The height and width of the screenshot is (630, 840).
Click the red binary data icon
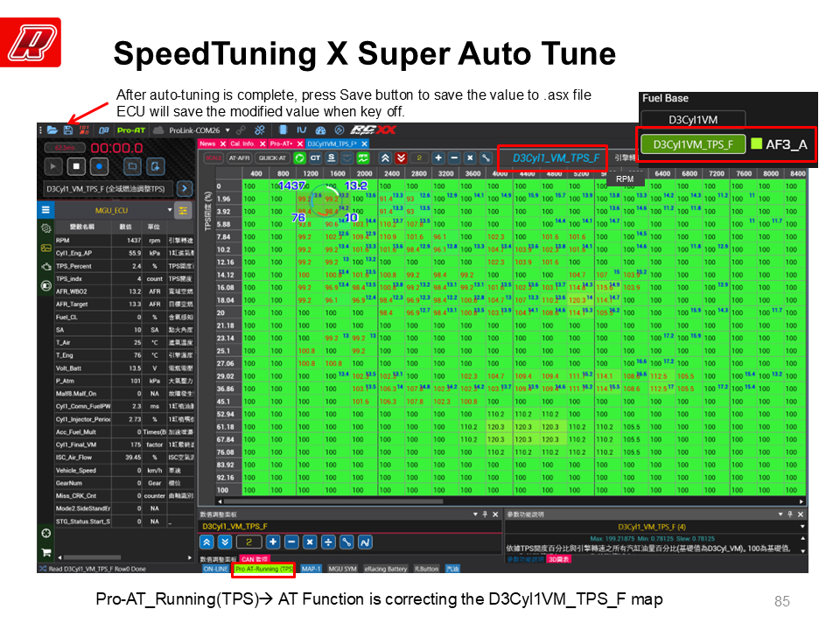pyautogui.click(x=84, y=130)
